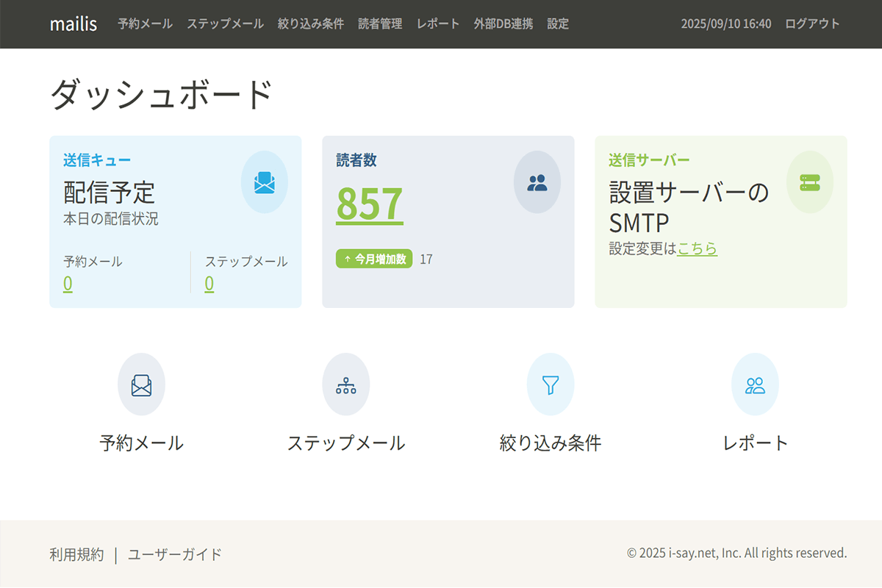Select the 予約メール envelope shortcut icon
This screenshot has height=588, width=882.
142,384
